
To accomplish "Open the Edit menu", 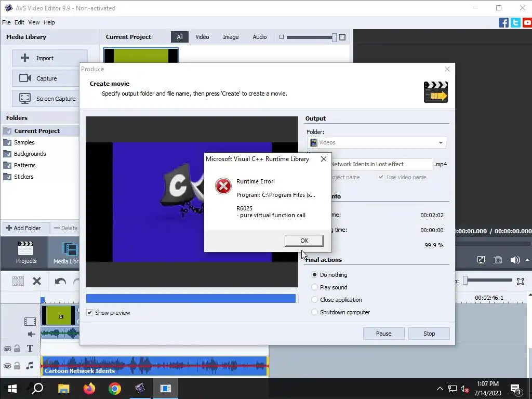I will (x=19, y=22).
